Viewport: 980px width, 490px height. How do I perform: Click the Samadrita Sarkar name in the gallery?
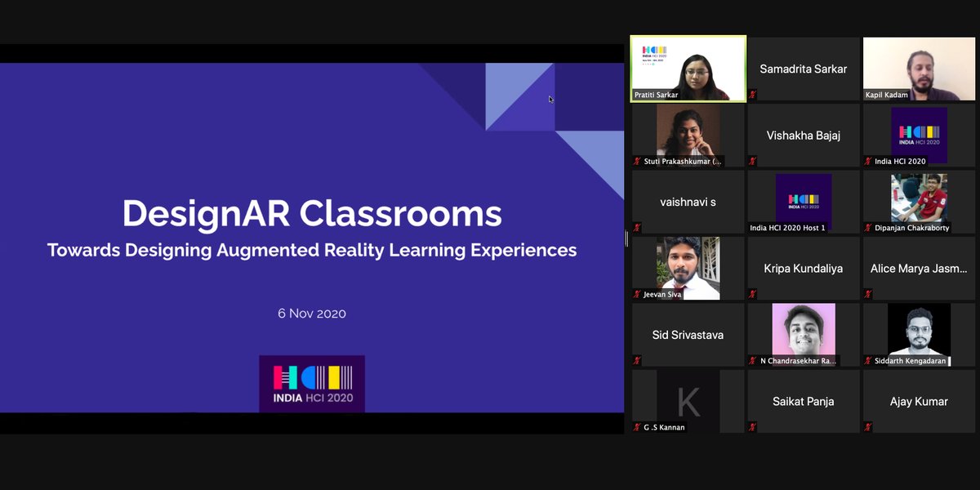804,69
